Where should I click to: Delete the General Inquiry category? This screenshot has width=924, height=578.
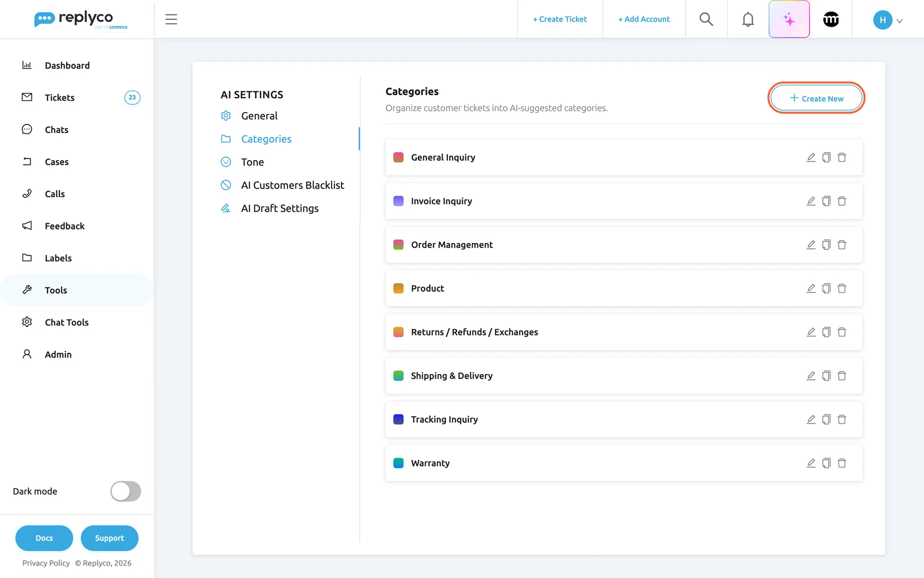842,157
